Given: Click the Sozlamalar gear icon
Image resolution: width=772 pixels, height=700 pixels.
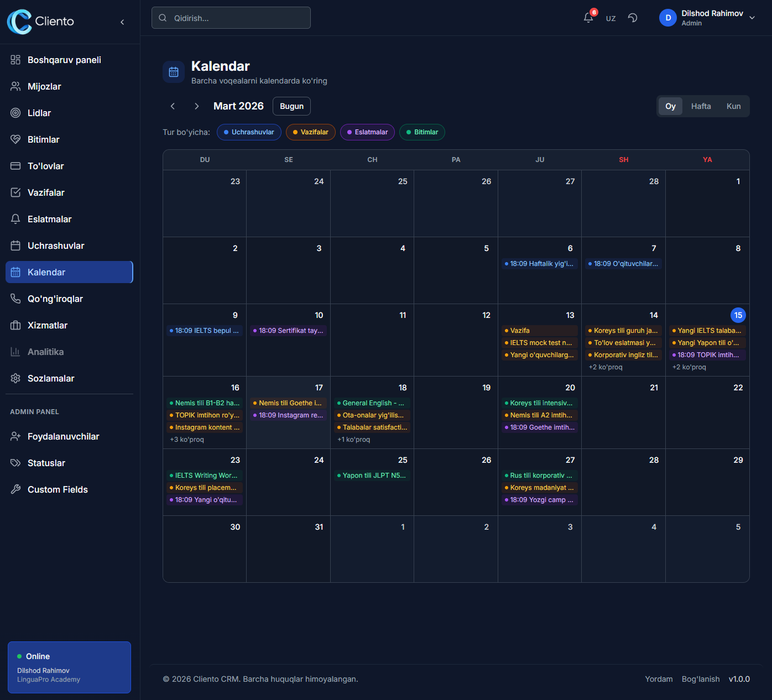Looking at the screenshot, I should (15, 378).
